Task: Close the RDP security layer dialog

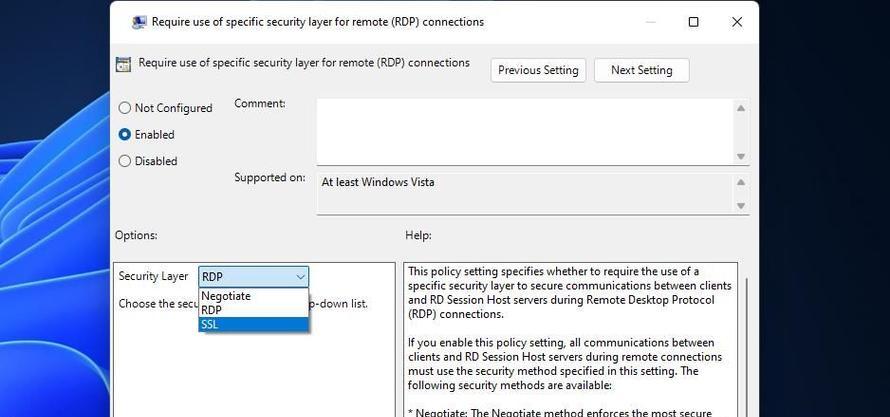Action: pos(737,22)
